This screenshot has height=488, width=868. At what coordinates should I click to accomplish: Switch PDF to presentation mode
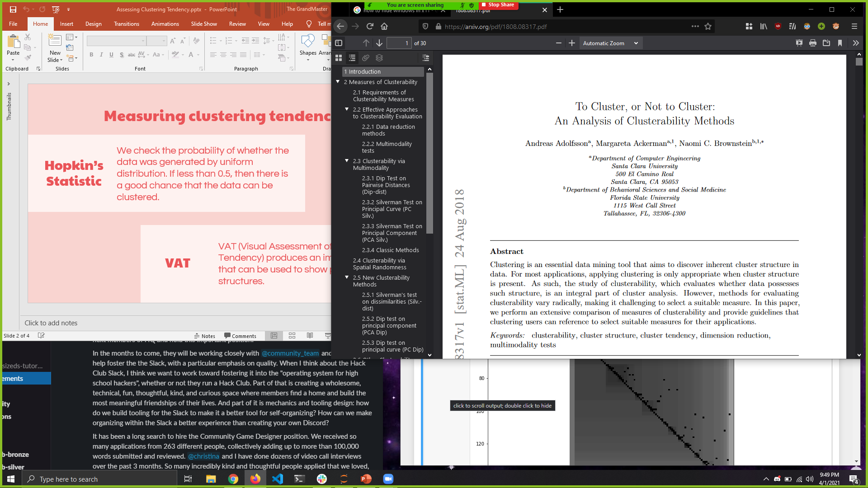(799, 43)
